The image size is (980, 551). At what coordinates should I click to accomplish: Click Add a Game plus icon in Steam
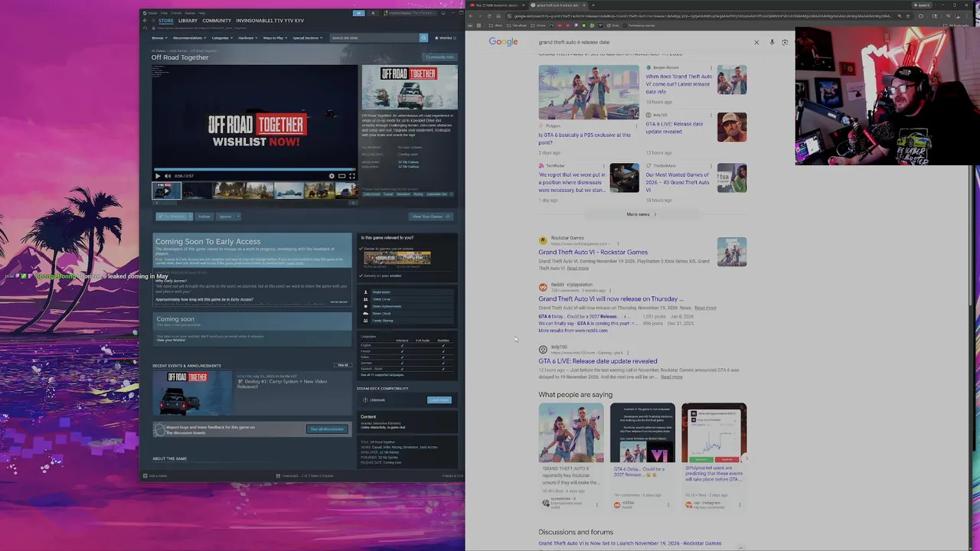[x=144, y=475]
